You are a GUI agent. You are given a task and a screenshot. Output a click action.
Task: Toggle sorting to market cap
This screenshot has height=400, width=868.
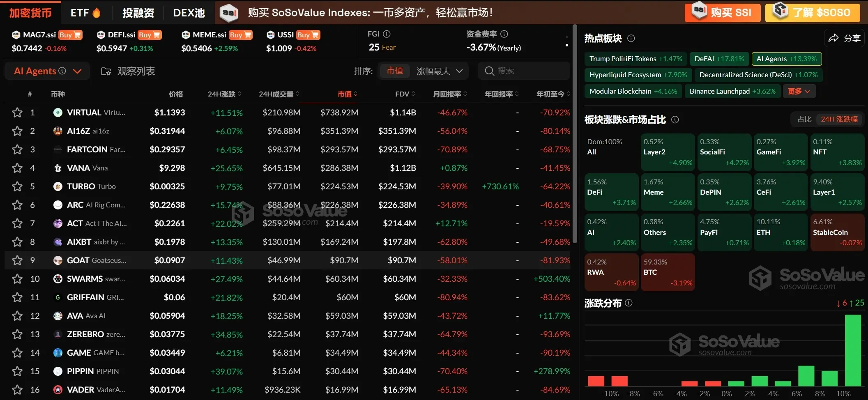point(394,71)
